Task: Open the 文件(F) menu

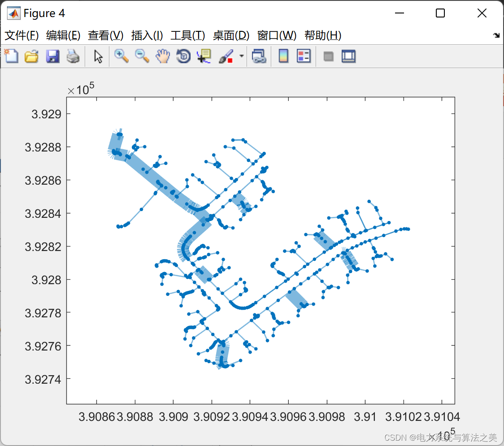Action: click(22, 35)
